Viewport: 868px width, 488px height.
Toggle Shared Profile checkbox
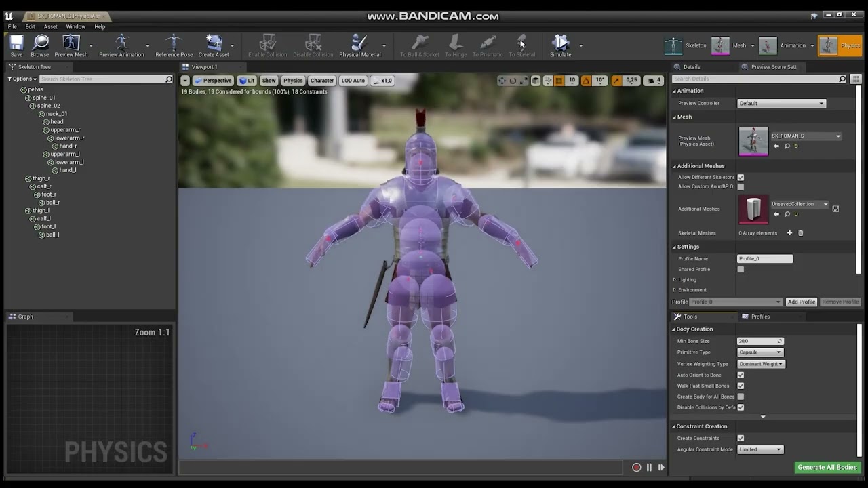[x=741, y=269]
